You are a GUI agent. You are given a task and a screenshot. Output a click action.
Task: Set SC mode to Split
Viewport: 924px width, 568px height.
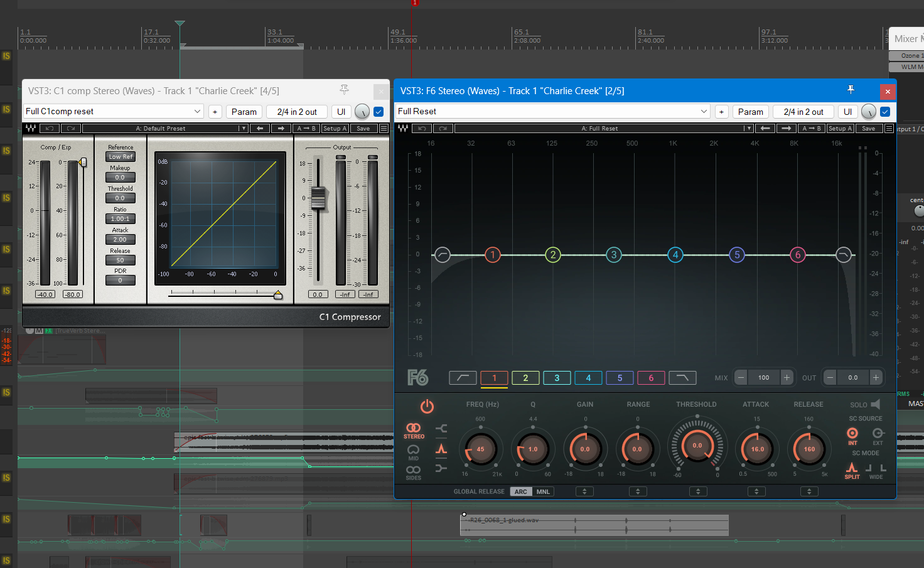tap(852, 471)
